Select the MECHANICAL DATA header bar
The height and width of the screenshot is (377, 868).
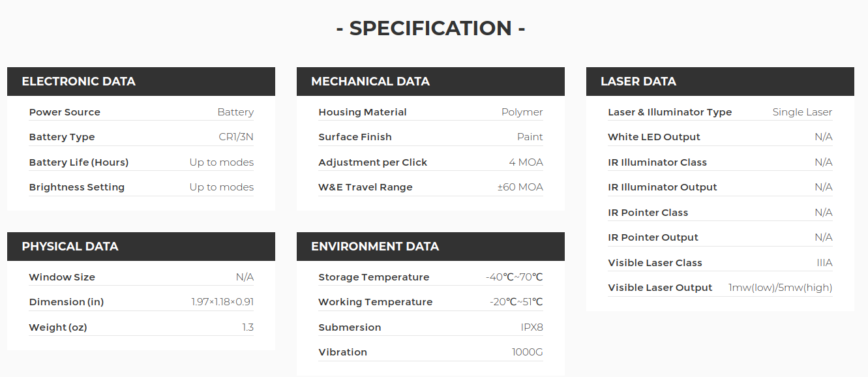coord(430,82)
